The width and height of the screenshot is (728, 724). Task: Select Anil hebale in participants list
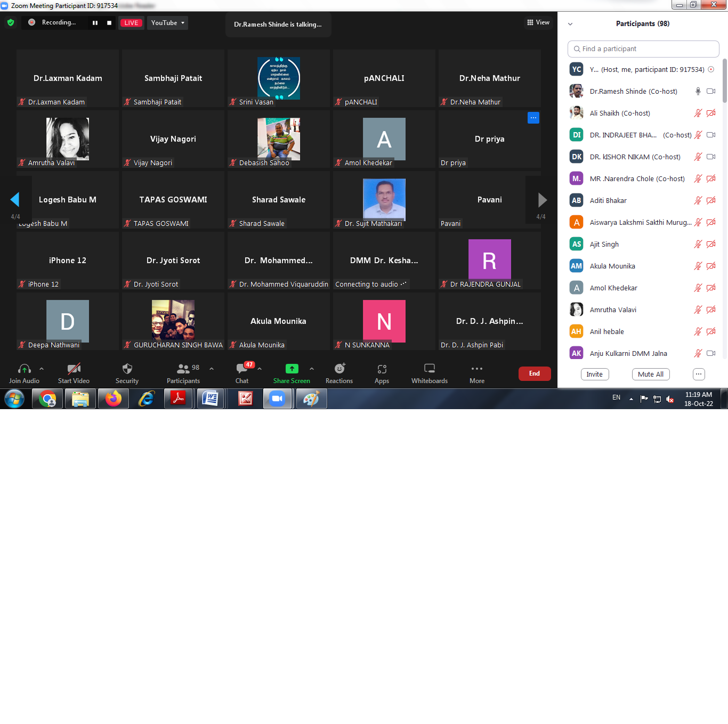click(643, 331)
